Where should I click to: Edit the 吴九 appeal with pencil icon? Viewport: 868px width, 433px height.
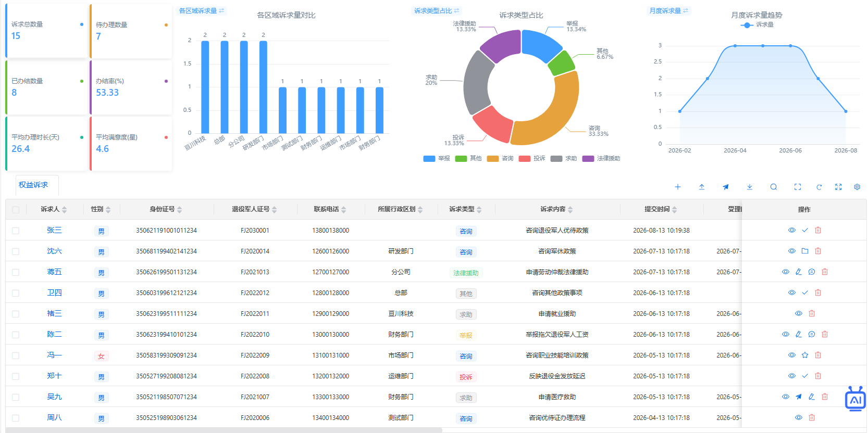point(812,397)
